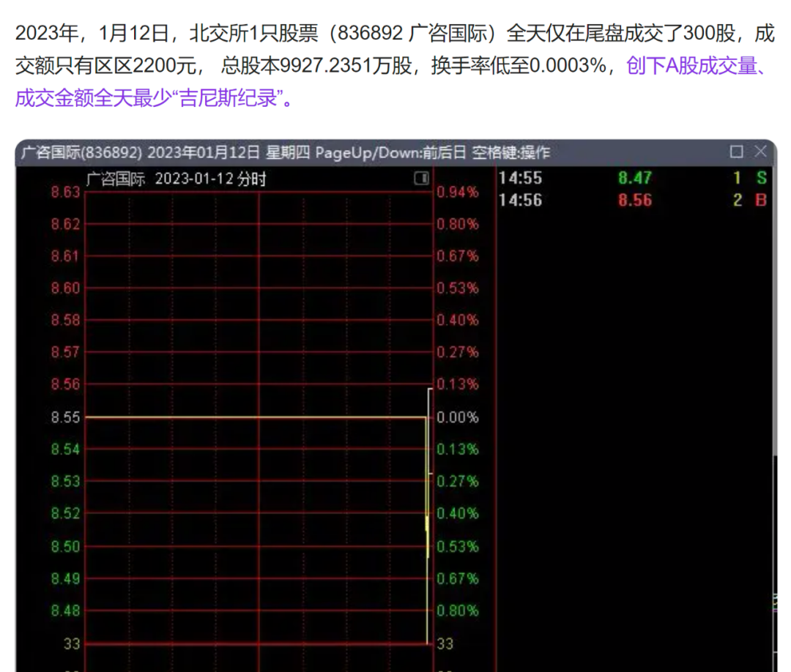Select the 14:55 trade row

633,178
